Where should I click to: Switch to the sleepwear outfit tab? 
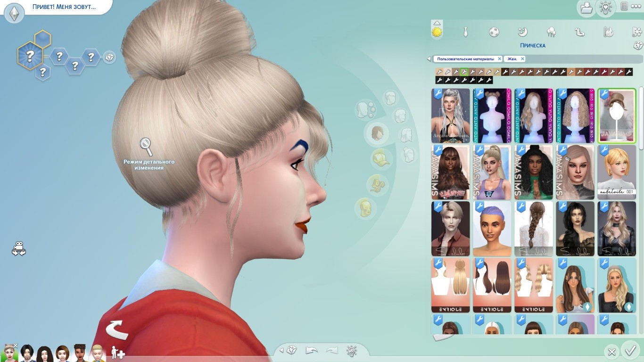(x=522, y=32)
